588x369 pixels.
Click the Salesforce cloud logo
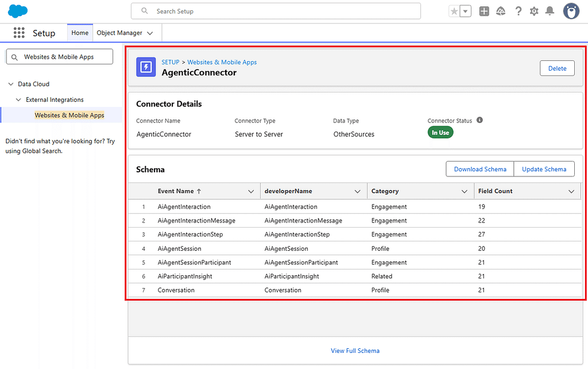(18, 11)
